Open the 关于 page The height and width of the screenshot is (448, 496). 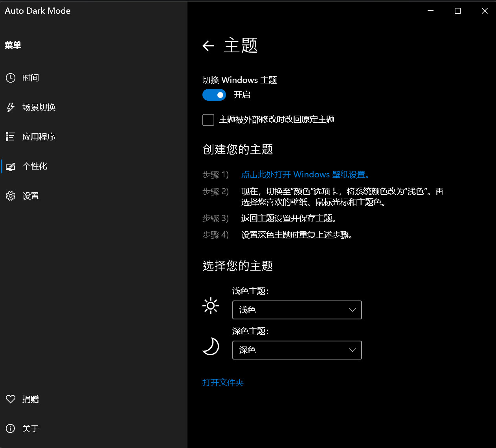click(94, 429)
